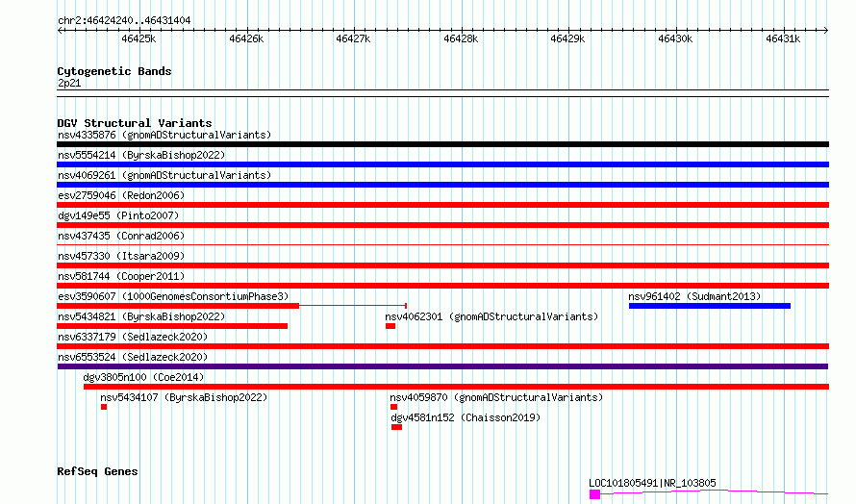Select variant label nsv457330 (Itsara2009)
856x504 pixels.
point(121,256)
